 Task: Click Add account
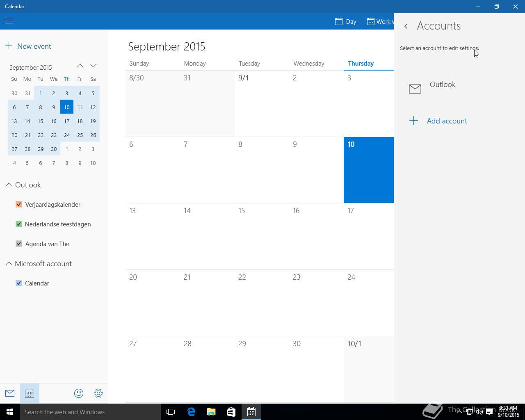(x=447, y=121)
